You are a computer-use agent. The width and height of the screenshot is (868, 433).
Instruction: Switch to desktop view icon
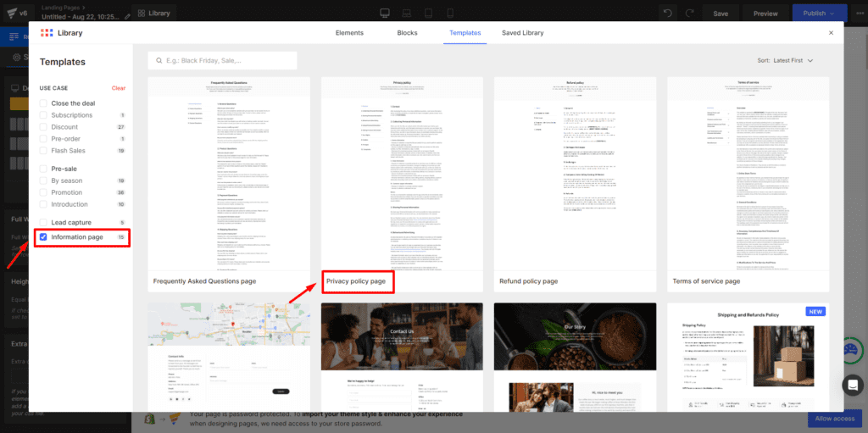(386, 13)
